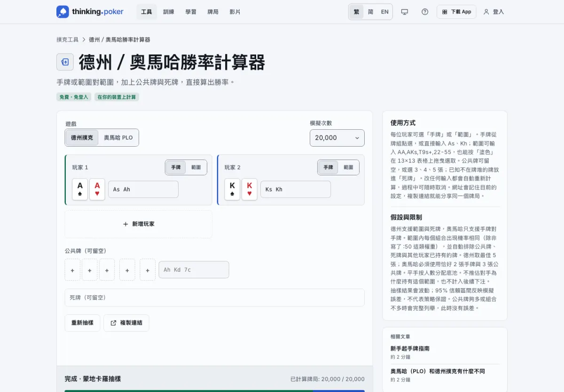564x392 pixels.
Task: Click the 下載 App button
Action: 456,12
